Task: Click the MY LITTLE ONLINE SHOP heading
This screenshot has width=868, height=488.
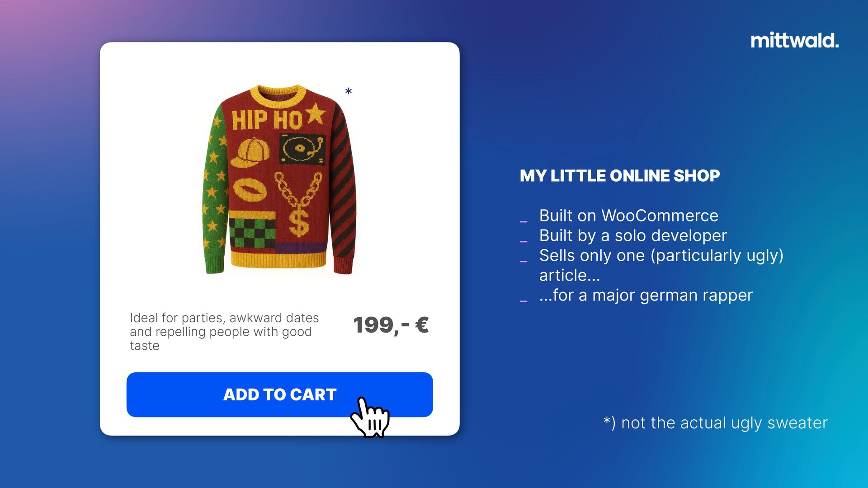Action: click(620, 176)
